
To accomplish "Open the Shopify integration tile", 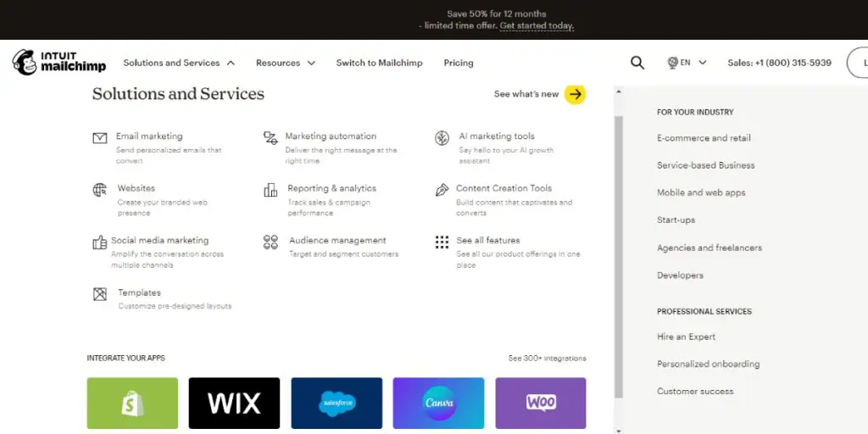I will pos(132,403).
